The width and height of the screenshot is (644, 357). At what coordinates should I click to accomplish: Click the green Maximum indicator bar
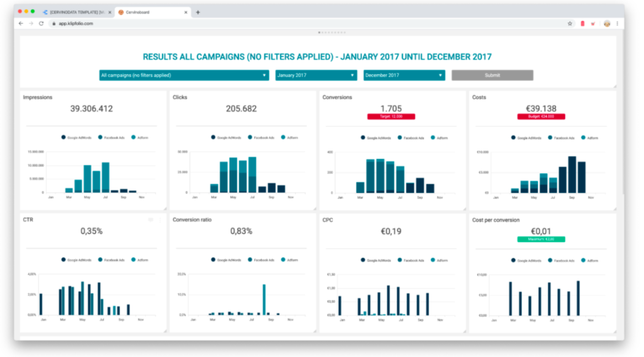[541, 239]
